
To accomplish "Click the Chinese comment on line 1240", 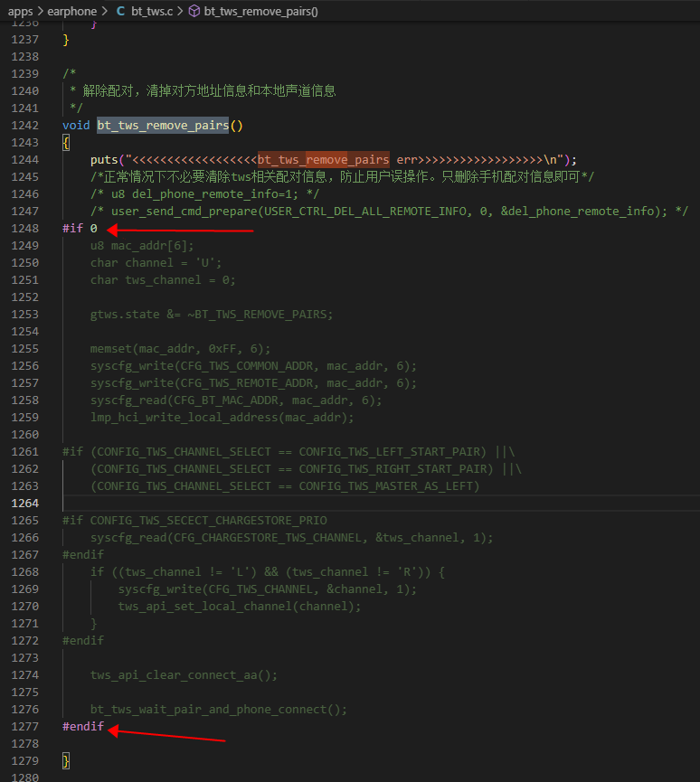I will point(203,90).
